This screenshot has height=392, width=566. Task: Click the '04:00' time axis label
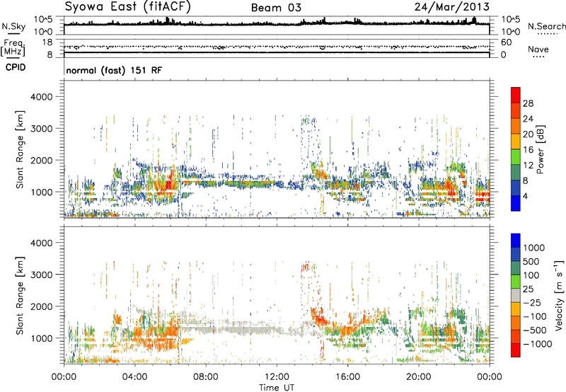click(135, 377)
